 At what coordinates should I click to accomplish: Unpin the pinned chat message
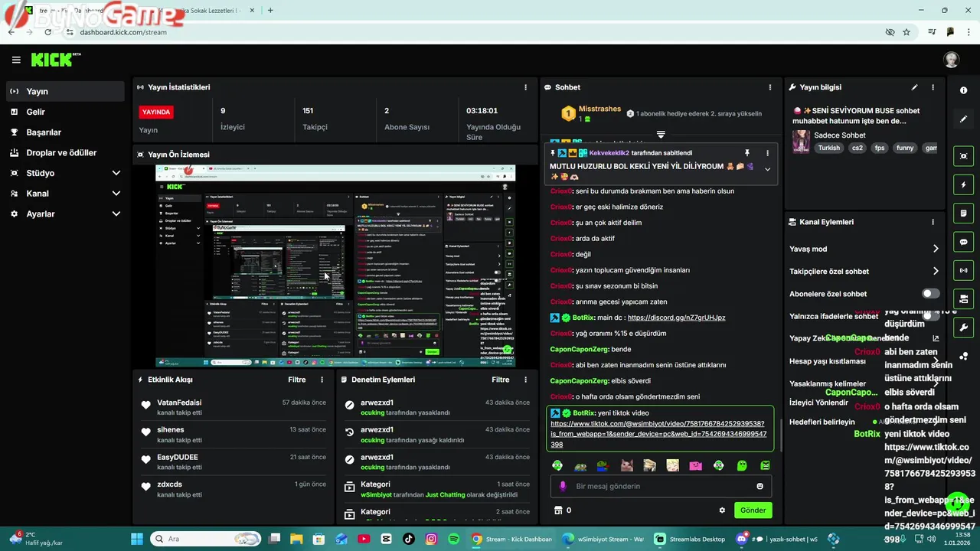pyautogui.click(x=747, y=153)
